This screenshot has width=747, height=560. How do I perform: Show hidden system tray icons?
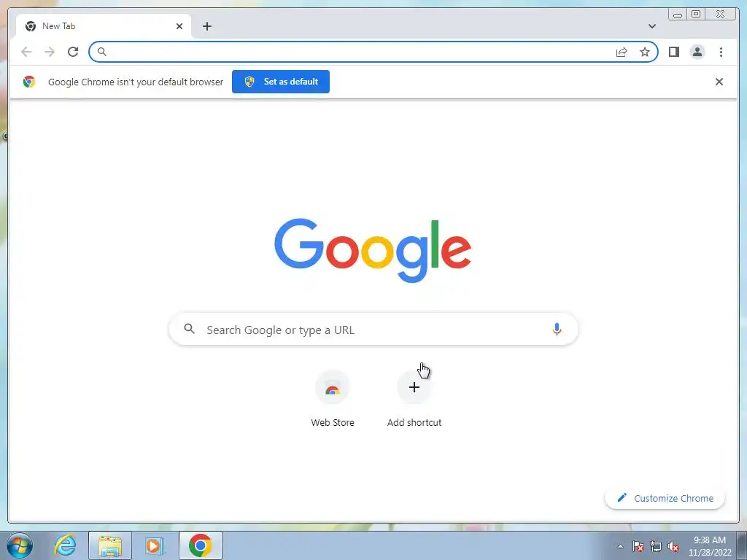click(620, 546)
